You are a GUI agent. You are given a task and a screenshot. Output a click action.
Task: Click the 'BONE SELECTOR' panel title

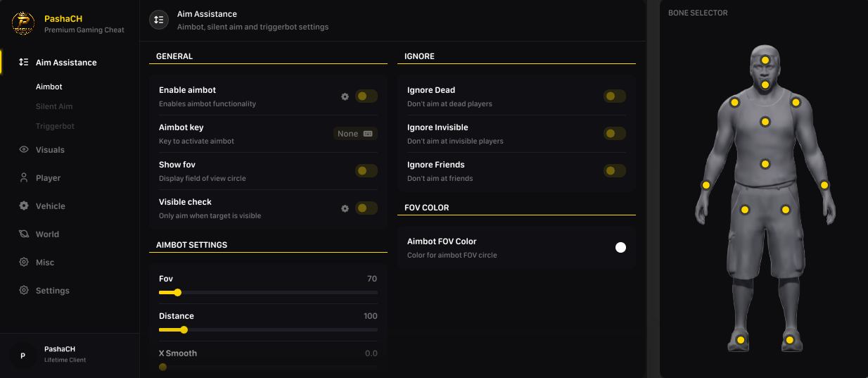[698, 13]
